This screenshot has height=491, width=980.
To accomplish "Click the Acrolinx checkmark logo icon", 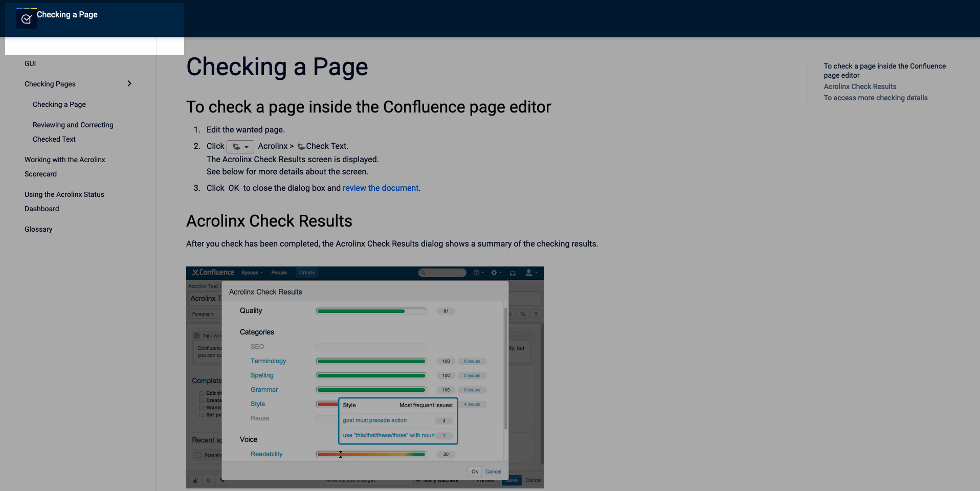I will tap(27, 19).
